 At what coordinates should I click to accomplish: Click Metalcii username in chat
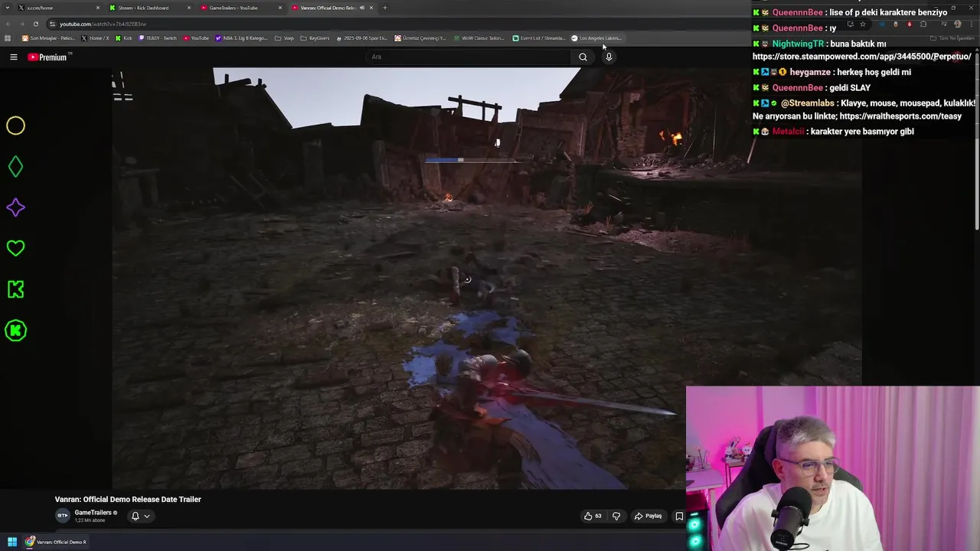tap(789, 132)
